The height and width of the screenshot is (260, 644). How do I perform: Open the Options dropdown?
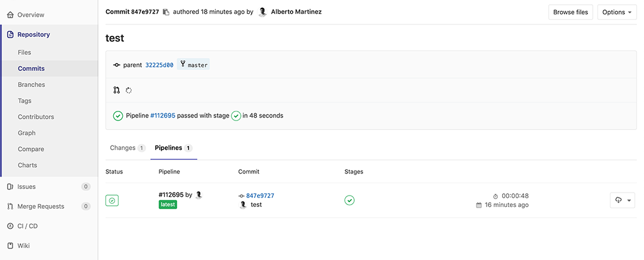(x=617, y=12)
